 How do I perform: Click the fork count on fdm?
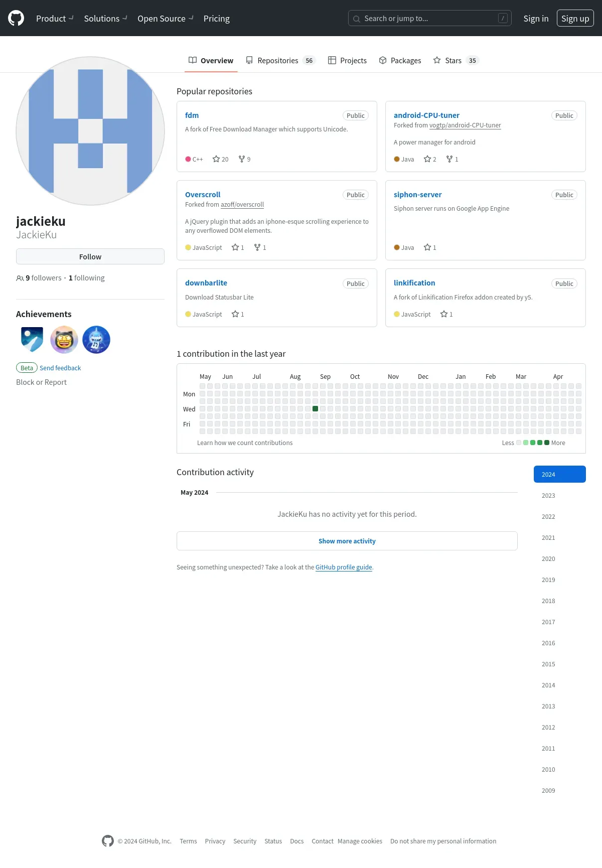tap(244, 159)
